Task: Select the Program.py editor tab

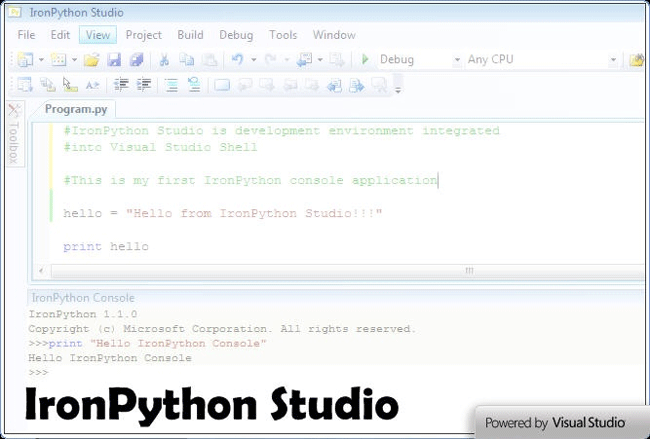Action: [x=76, y=109]
